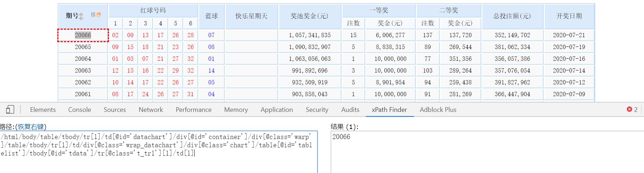Click the results output box showing 20066
The width and height of the screenshot is (644, 173).
(487, 152)
